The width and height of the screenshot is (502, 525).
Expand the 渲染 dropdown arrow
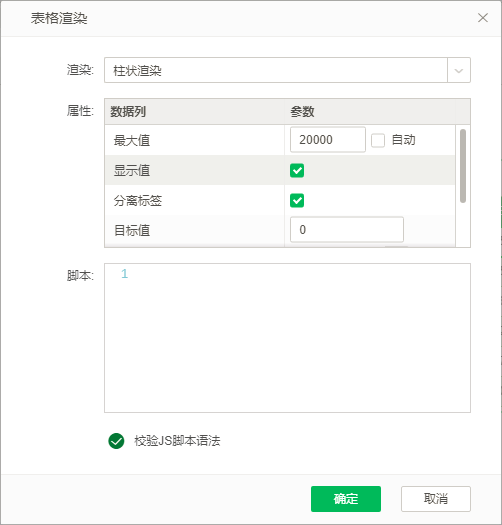(x=459, y=70)
